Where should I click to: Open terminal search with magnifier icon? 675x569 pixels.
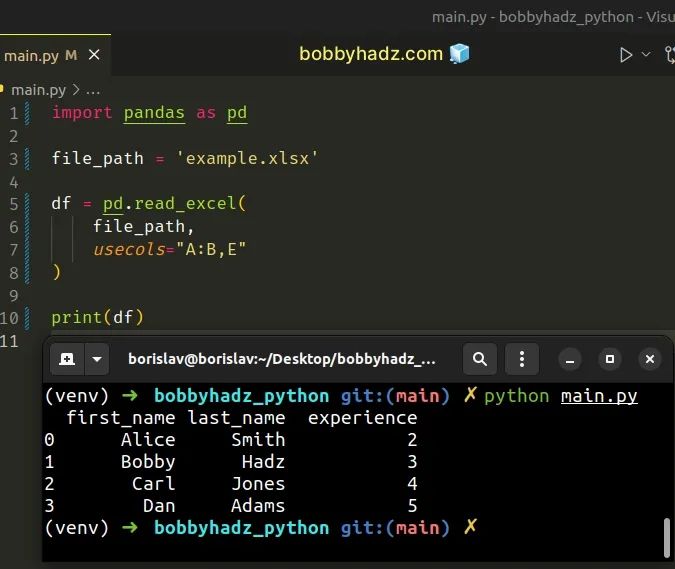[480, 359]
